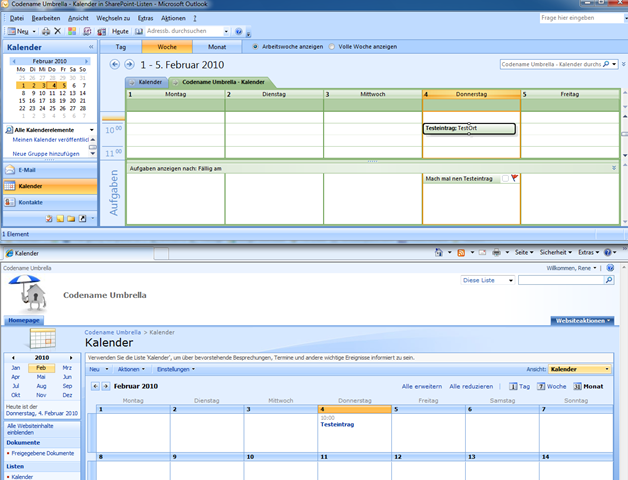Click the Frage hier eingeben input field
This screenshot has width=628, height=480.
(582, 18)
